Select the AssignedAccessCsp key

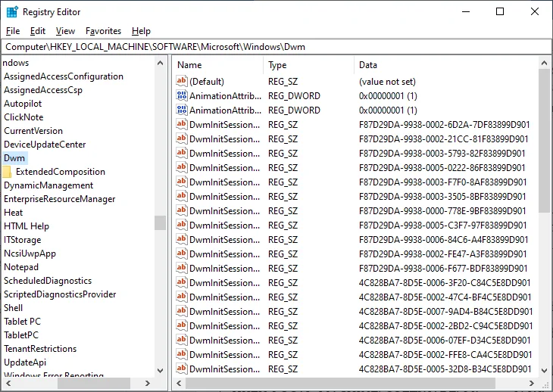pos(43,90)
